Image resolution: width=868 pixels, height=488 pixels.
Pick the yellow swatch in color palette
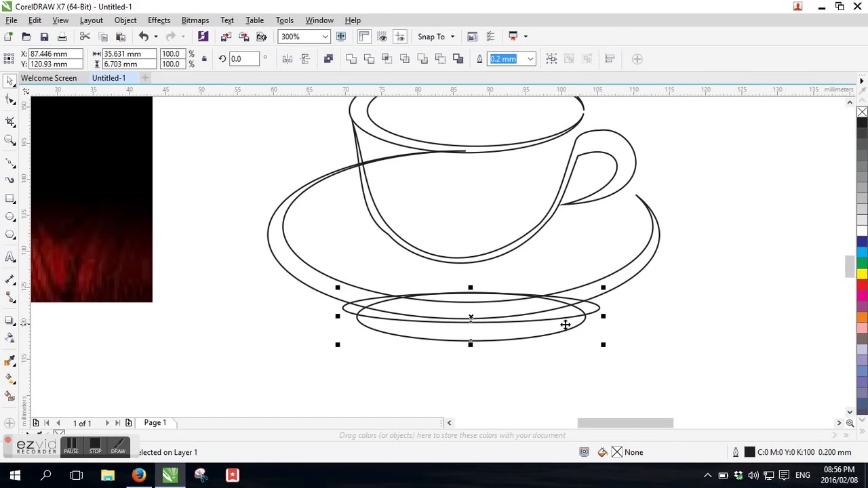tap(862, 274)
